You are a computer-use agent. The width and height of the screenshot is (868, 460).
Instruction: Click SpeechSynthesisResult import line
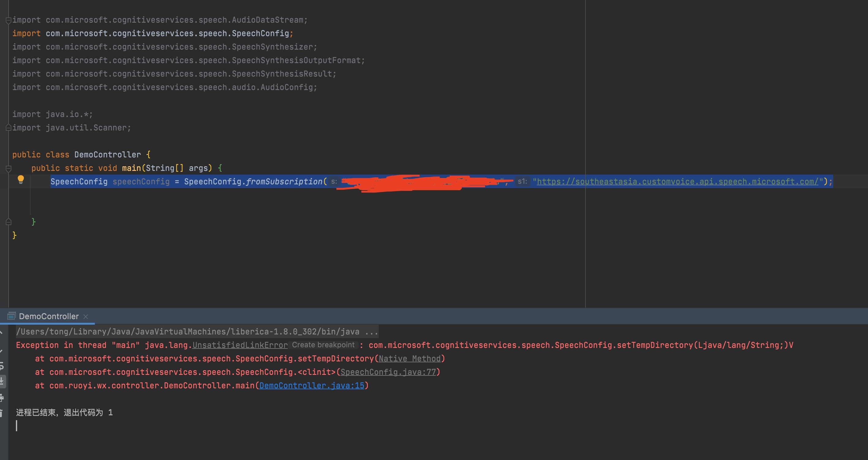pos(174,74)
